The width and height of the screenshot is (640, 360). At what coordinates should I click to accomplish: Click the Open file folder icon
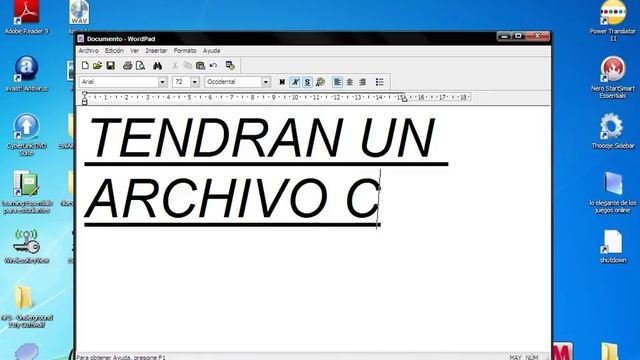pyautogui.click(x=98, y=65)
